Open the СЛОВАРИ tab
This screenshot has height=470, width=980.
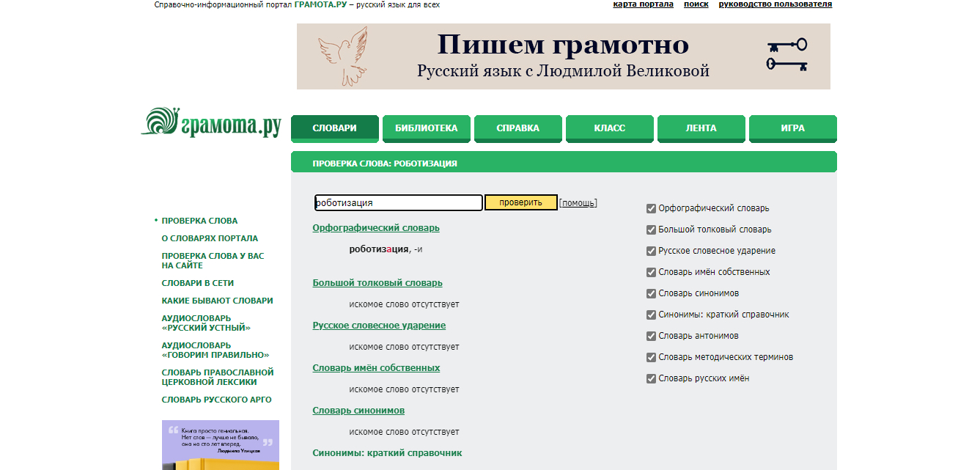(334, 128)
